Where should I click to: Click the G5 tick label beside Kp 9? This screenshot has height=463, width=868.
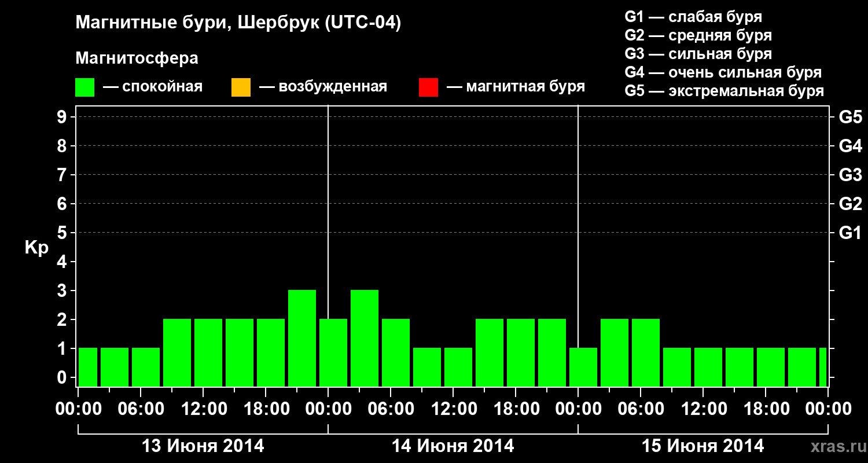851,117
